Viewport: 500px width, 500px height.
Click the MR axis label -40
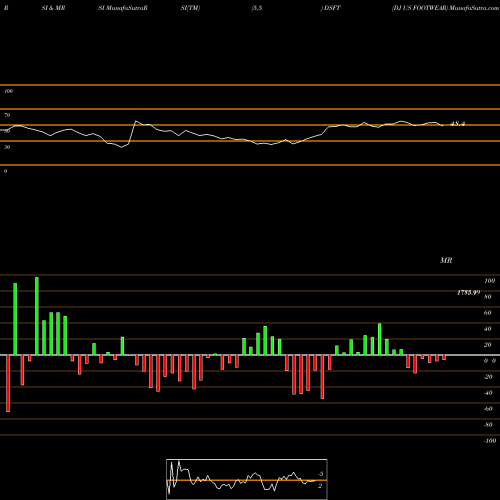click(x=488, y=393)
